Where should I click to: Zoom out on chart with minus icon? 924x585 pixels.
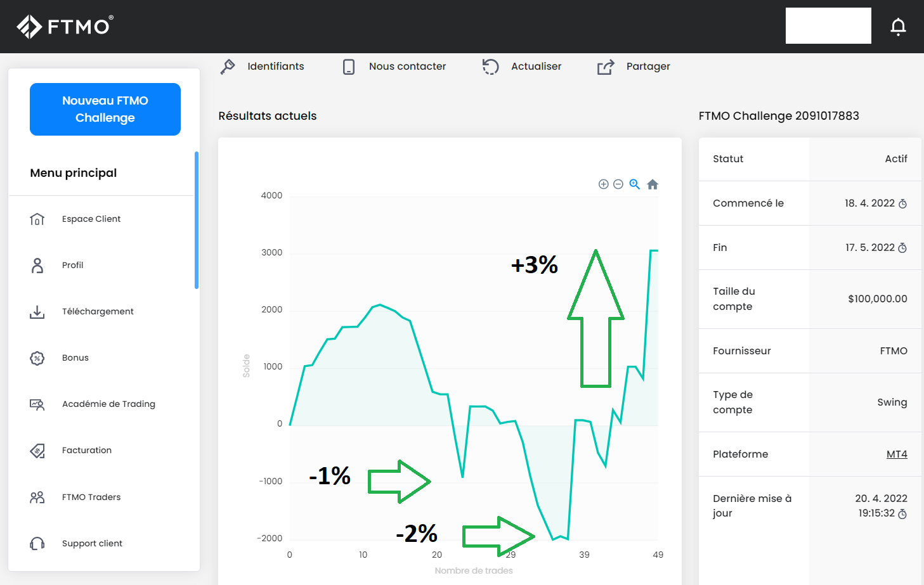(618, 184)
